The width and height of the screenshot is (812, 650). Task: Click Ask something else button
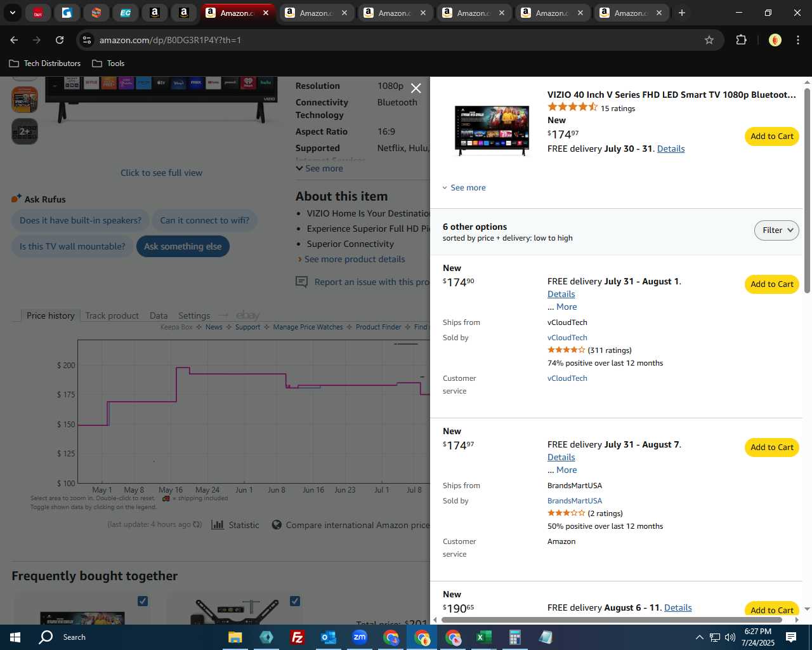[183, 246]
